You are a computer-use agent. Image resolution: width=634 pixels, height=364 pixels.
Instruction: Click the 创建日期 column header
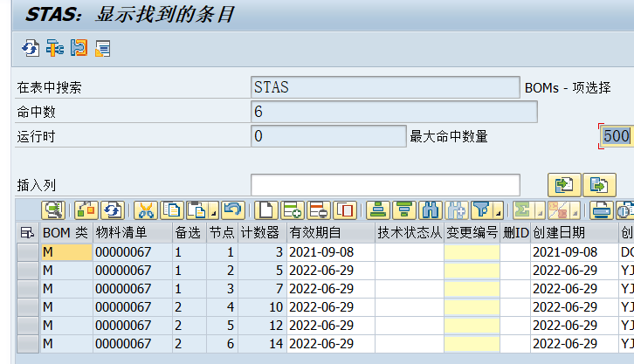(x=575, y=233)
